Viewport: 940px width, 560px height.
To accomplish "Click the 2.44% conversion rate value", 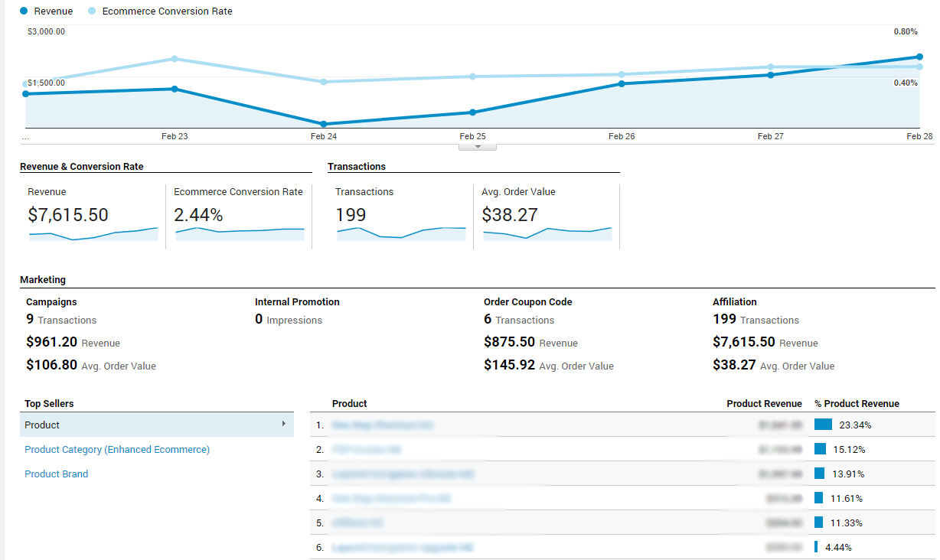I will 198,215.
